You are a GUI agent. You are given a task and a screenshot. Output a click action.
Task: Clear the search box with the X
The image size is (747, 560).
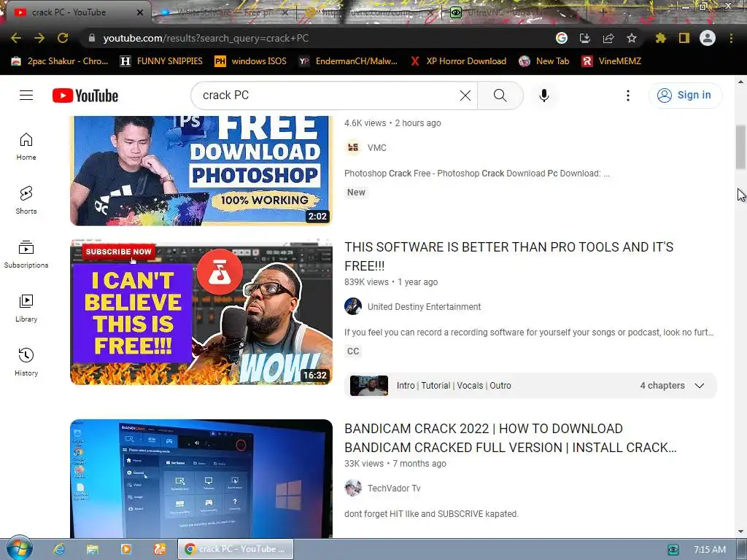tap(465, 96)
